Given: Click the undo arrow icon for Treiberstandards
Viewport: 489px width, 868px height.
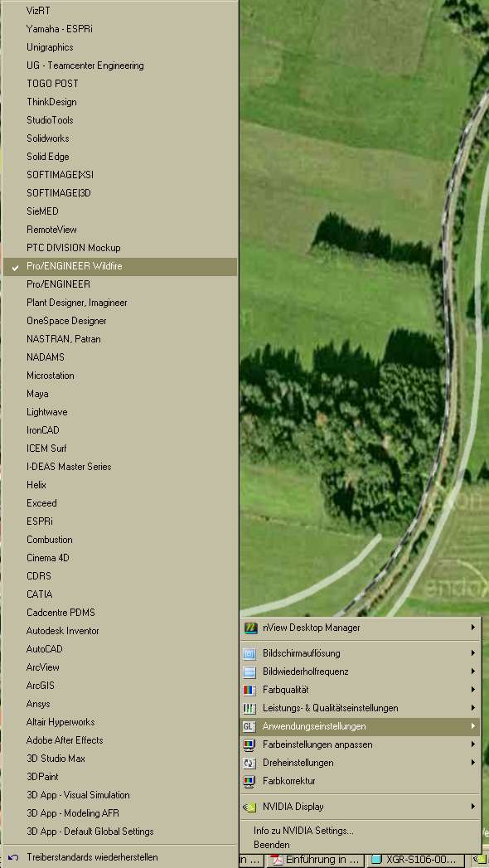Looking at the screenshot, I should pos(14,857).
